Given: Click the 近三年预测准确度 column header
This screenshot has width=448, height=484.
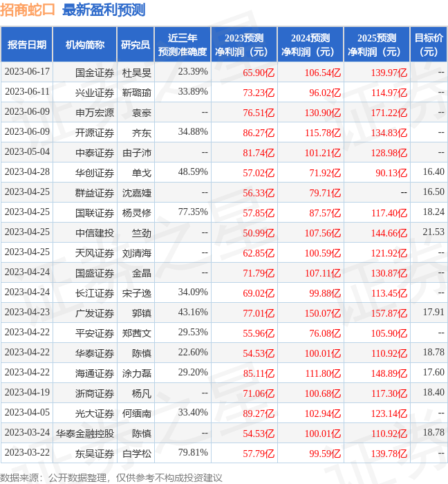Looking at the screenshot, I should click(183, 45).
